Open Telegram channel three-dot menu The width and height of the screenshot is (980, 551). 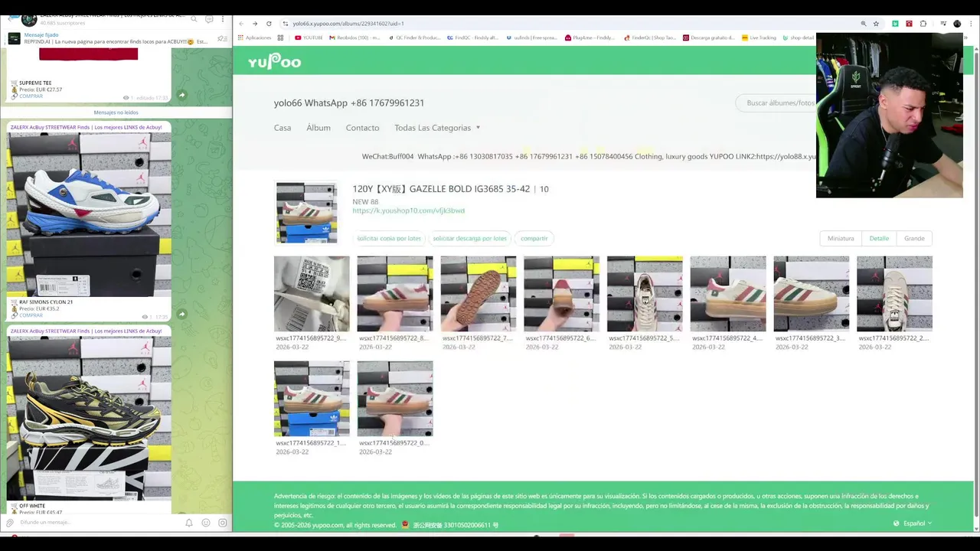point(223,19)
